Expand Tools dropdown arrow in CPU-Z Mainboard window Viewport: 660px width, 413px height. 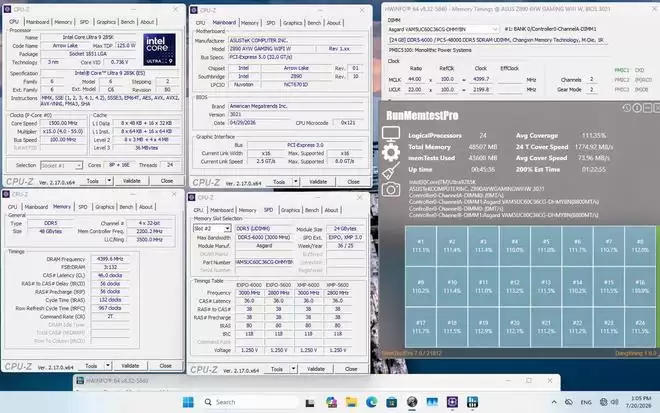295,181
